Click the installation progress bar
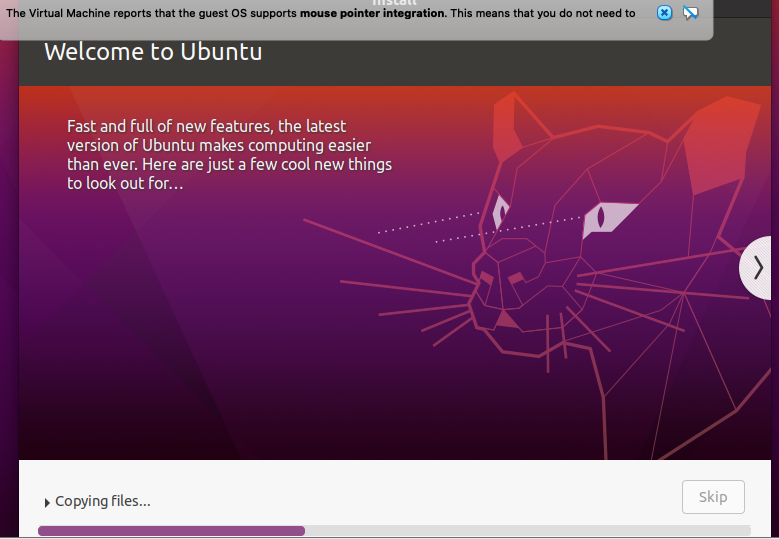Screen dimensions: 779x539 pyautogui.click(x=394, y=531)
